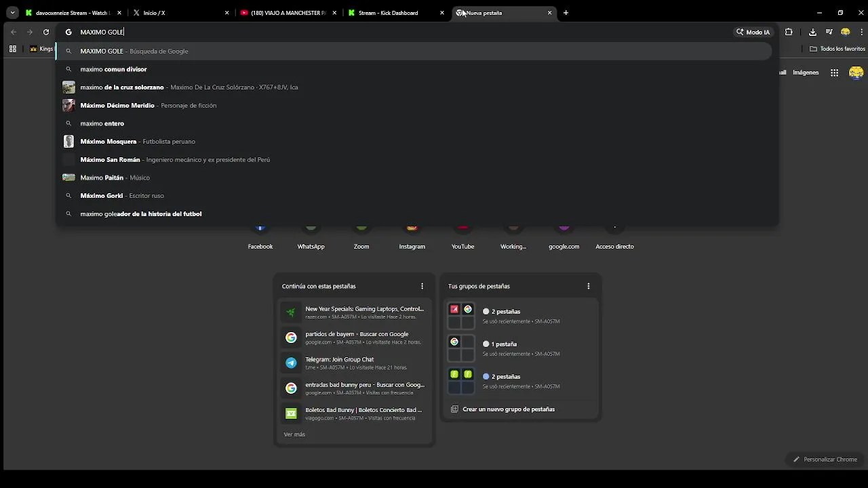Open the tab search dropdown arrow
The width and height of the screenshot is (868, 488).
[12, 12]
